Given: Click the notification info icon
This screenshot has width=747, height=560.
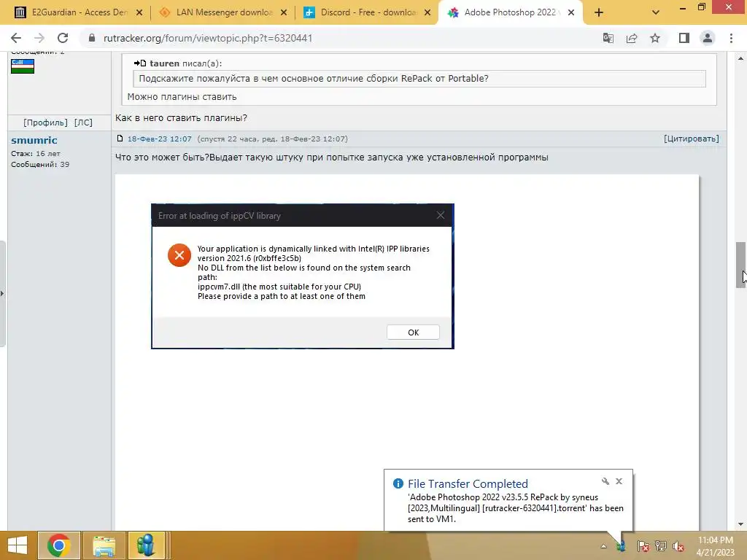Looking at the screenshot, I should click(398, 484).
